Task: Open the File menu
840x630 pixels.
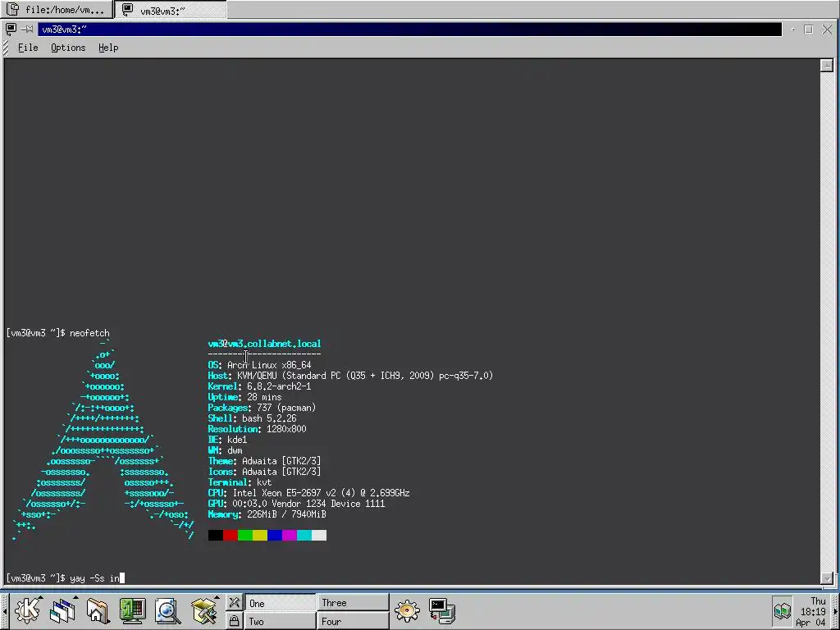Action: (28, 48)
